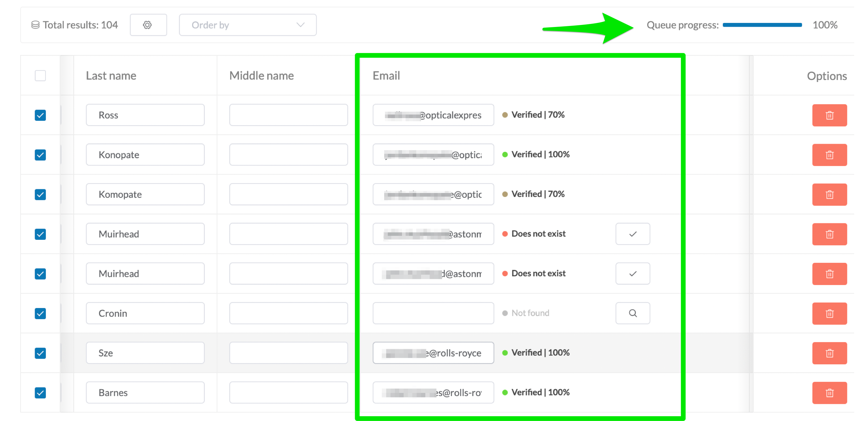Delete Cronin's row with the trash icon
This screenshot has width=868, height=421.
[x=830, y=313]
